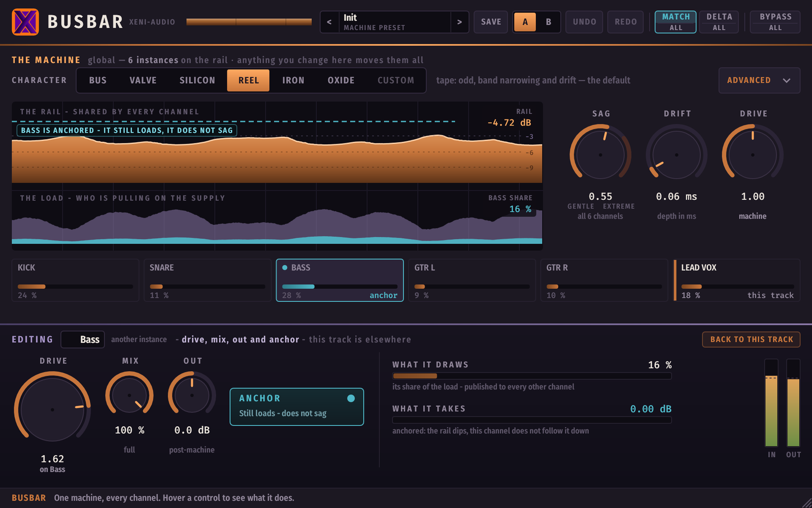Click the Kick 24 % load bar
812x508 pixels.
(x=75, y=287)
